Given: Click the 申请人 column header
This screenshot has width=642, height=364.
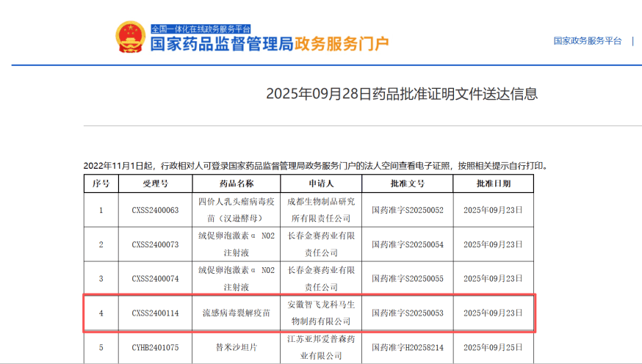Looking at the screenshot, I should coord(320,183).
